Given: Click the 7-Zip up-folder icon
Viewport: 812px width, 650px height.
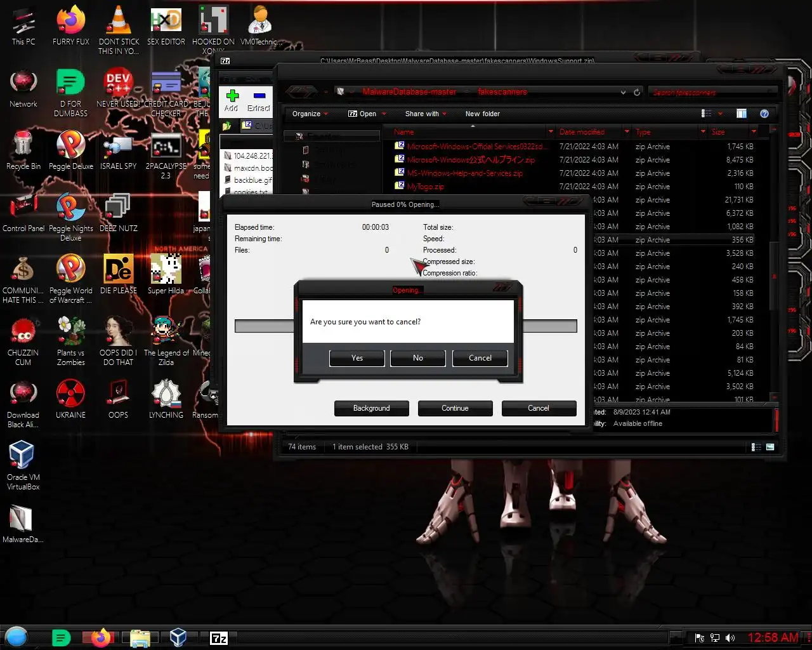Looking at the screenshot, I should tap(227, 126).
